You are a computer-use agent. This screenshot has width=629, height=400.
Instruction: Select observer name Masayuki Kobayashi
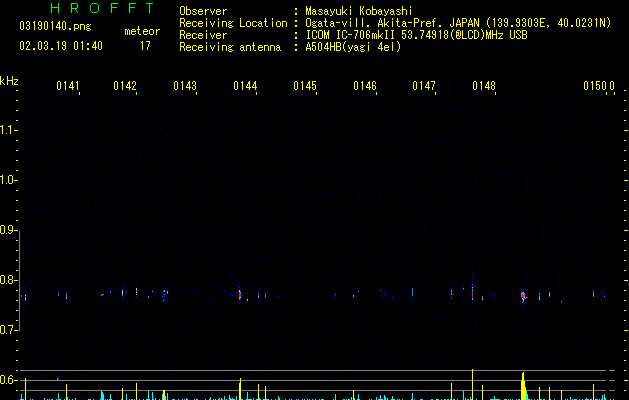click(x=359, y=11)
